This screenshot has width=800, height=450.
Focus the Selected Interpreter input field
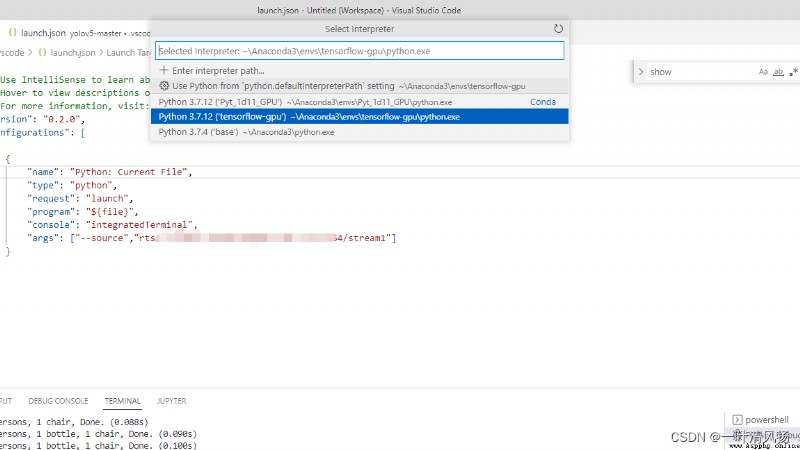click(360, 51)
